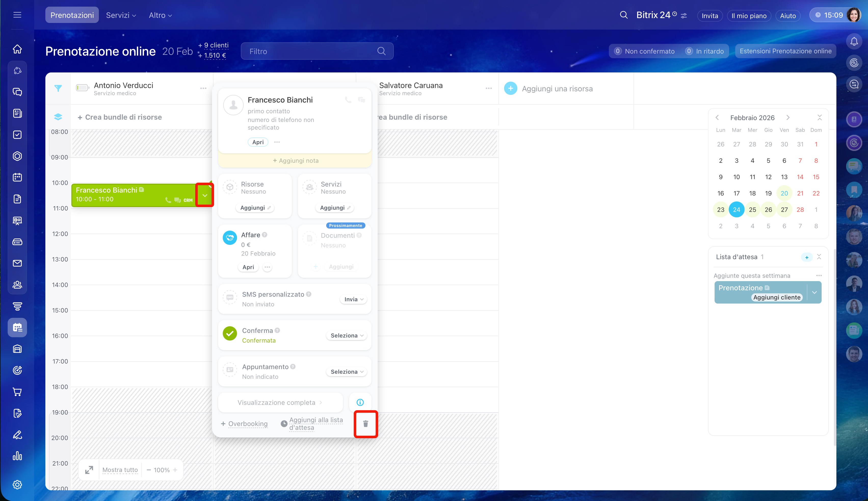This screenshot has height=501, width=868.
Task: Expand the Francesco Bianchi booking chevron
Action: click(x=205, y=195)
